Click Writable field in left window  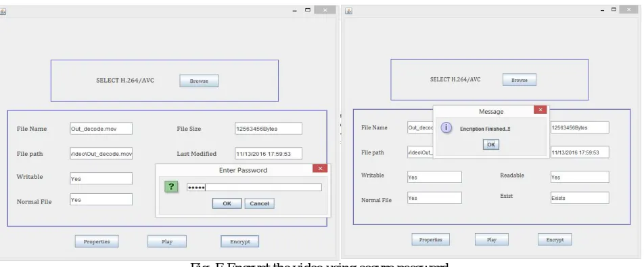coord(101,178)
